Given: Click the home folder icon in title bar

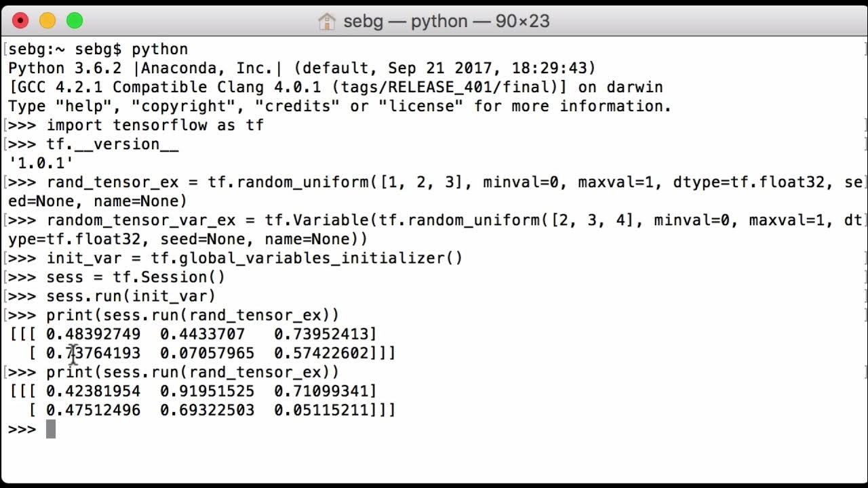Looking at the screenshot, I should tap(327, 21).
